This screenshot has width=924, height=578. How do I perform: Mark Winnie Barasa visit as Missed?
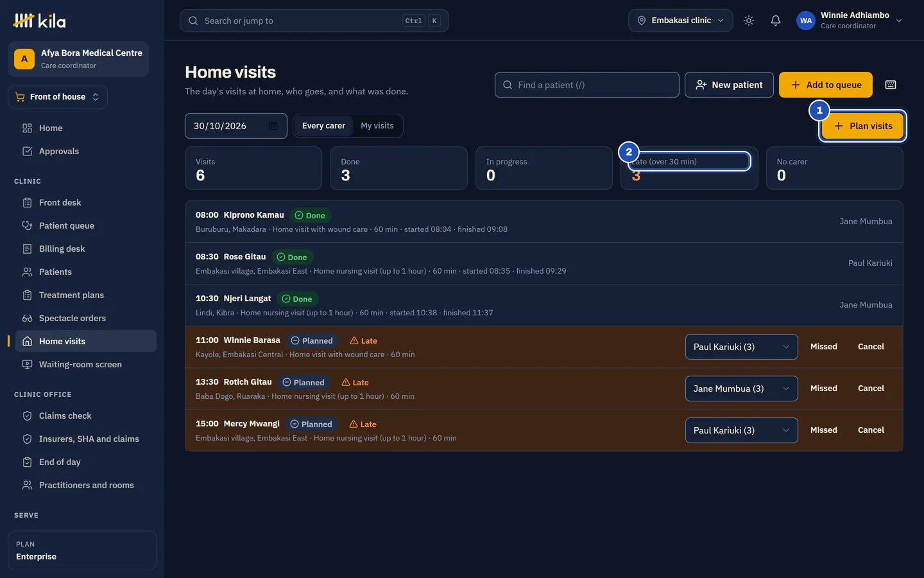(824, 347)
